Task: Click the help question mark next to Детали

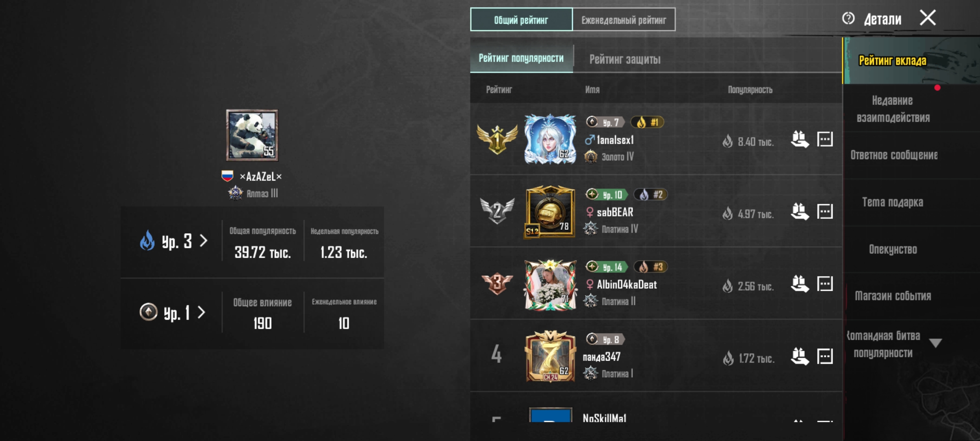Action: 848,18
